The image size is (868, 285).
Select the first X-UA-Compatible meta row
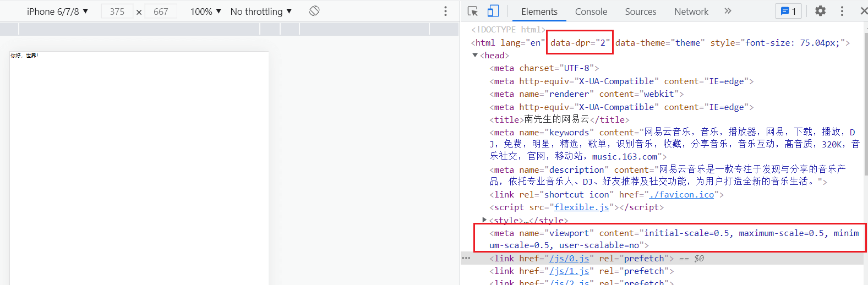coord(621,81)
